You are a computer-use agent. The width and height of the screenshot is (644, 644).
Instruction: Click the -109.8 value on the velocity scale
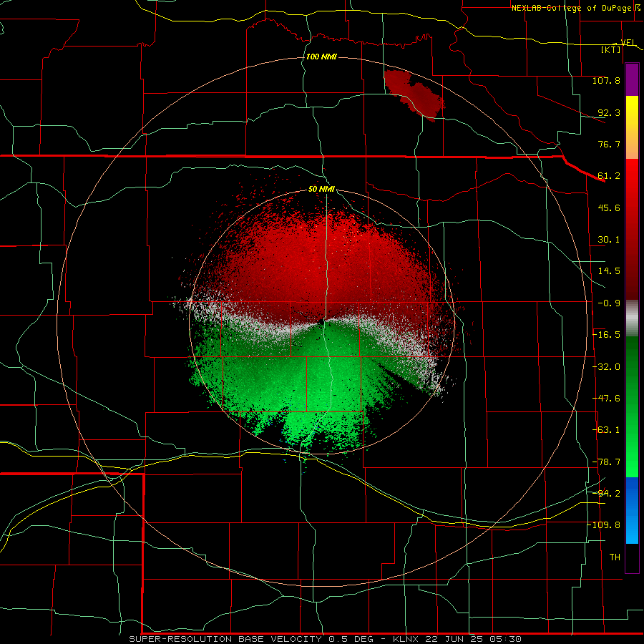pos(604,525)
